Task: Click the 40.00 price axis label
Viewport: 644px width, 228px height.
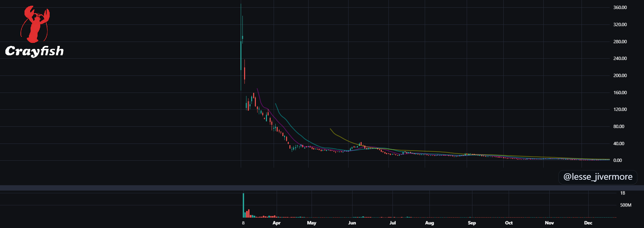Action: point(619,144)
